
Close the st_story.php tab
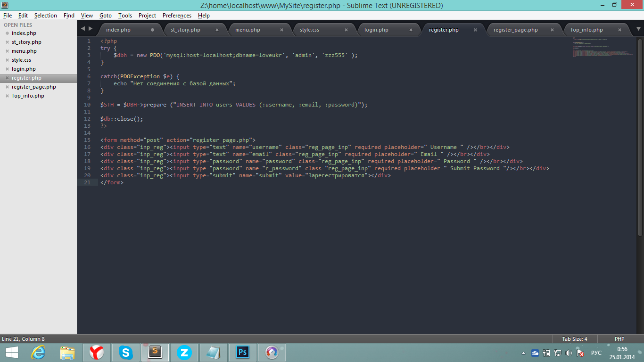(x=217, y=30)
